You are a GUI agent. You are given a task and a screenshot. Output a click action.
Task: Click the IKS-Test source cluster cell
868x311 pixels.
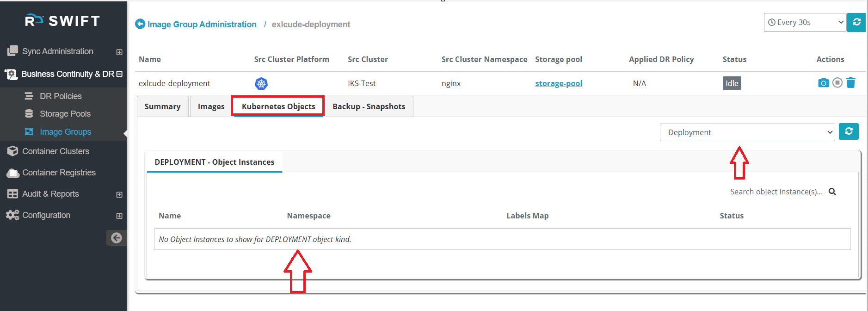coord(362,83)
